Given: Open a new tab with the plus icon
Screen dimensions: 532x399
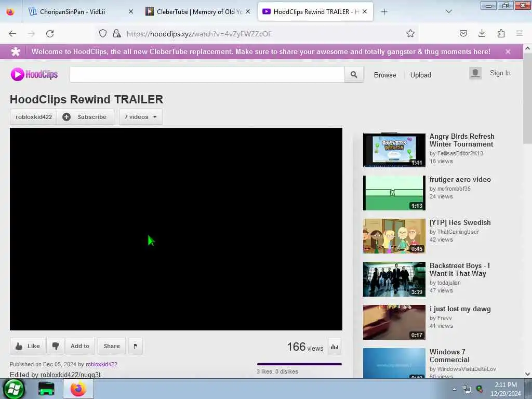Looking at the screenshot, I should click(x=384, y=12).
